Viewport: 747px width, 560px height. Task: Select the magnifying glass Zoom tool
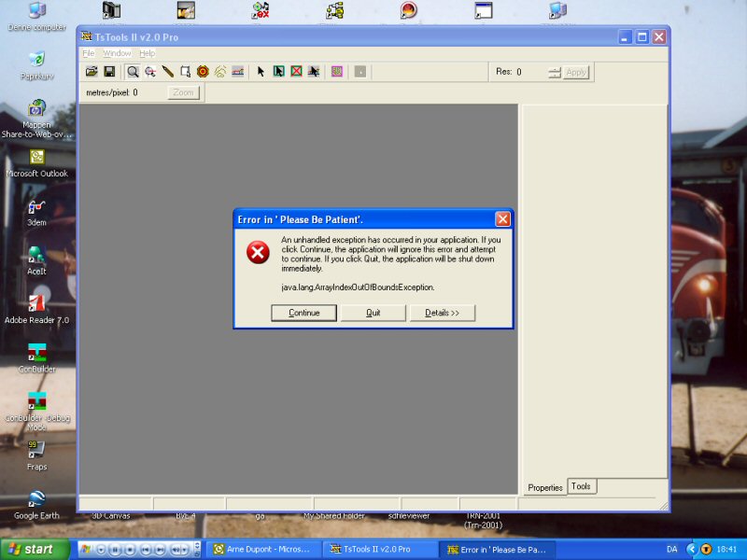(x=133, y=72)
